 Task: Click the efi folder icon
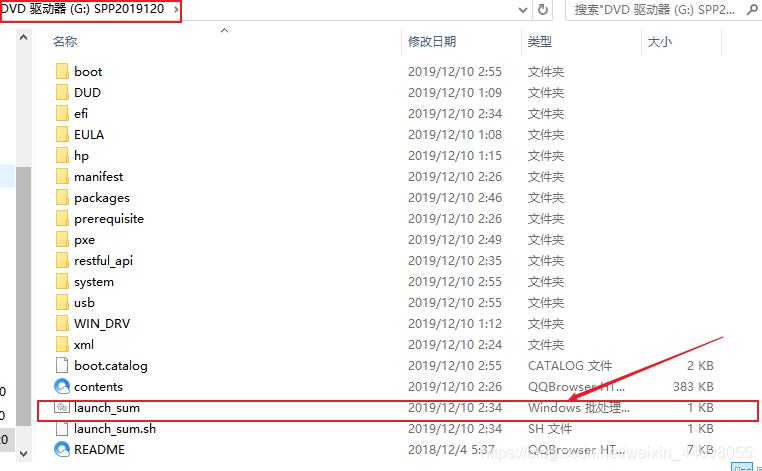point(62,113)
